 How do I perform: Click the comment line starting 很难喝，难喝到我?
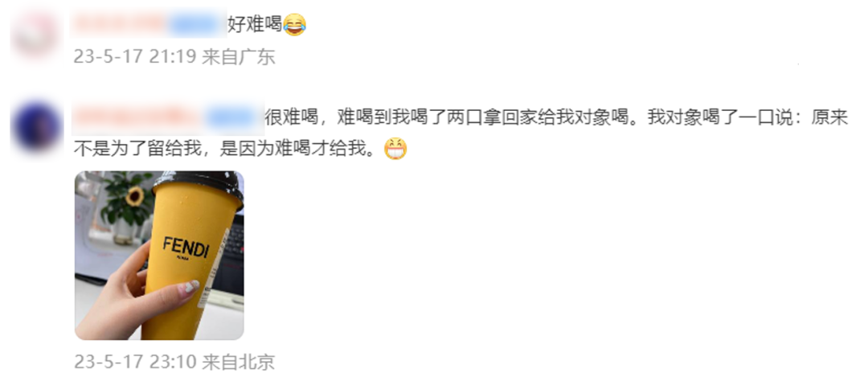556,118
